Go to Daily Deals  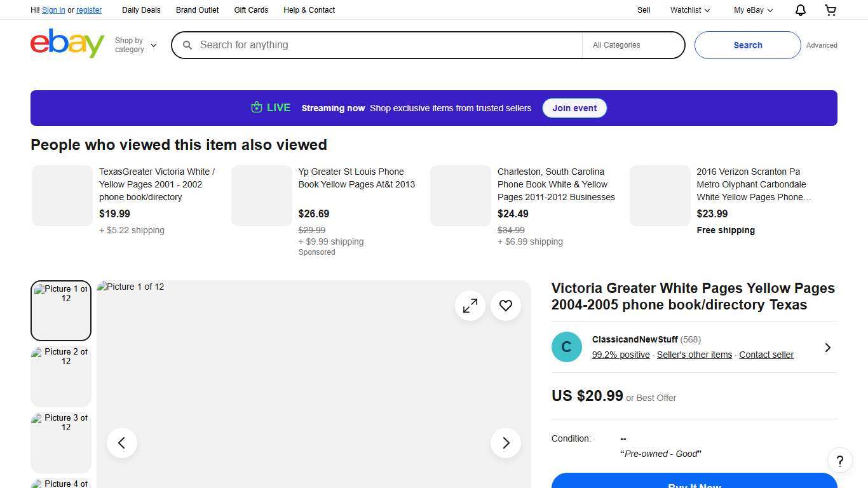[141, 10]
